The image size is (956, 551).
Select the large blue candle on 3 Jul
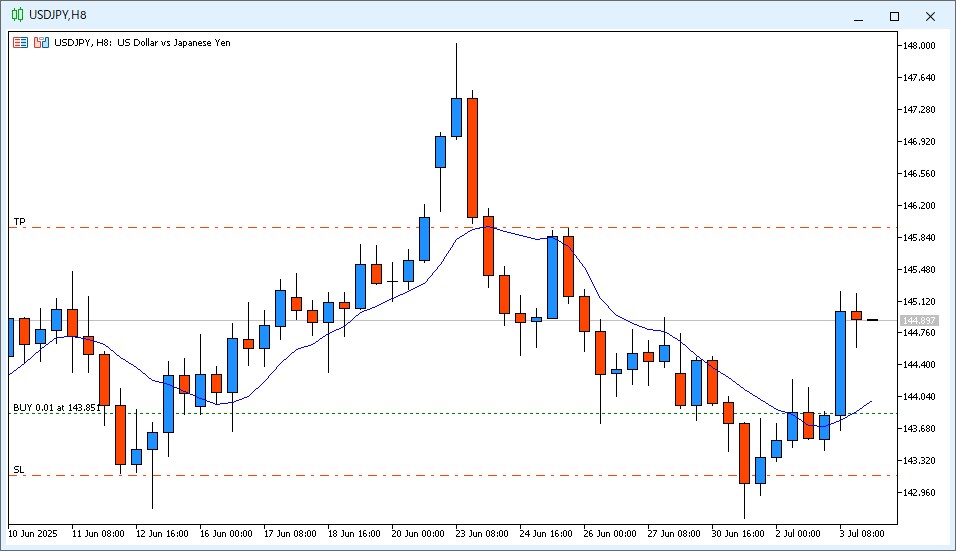(x=840, y=363)
